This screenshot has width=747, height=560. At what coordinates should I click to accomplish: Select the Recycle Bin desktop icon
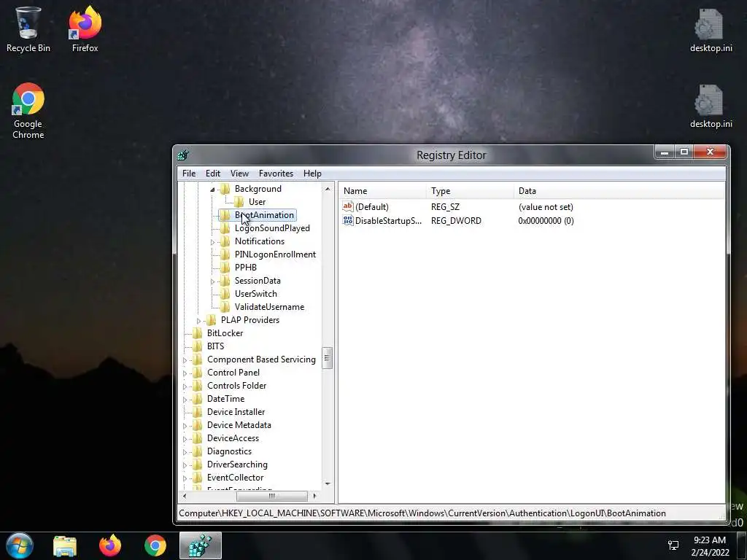tap(28, 29)
